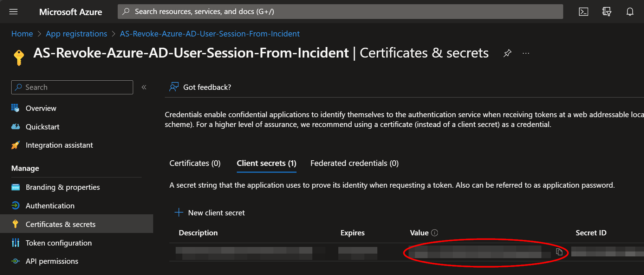Switch to the Certificates (0) tab
The width and height of the screenshot is (644, 275).
[195, 163]
